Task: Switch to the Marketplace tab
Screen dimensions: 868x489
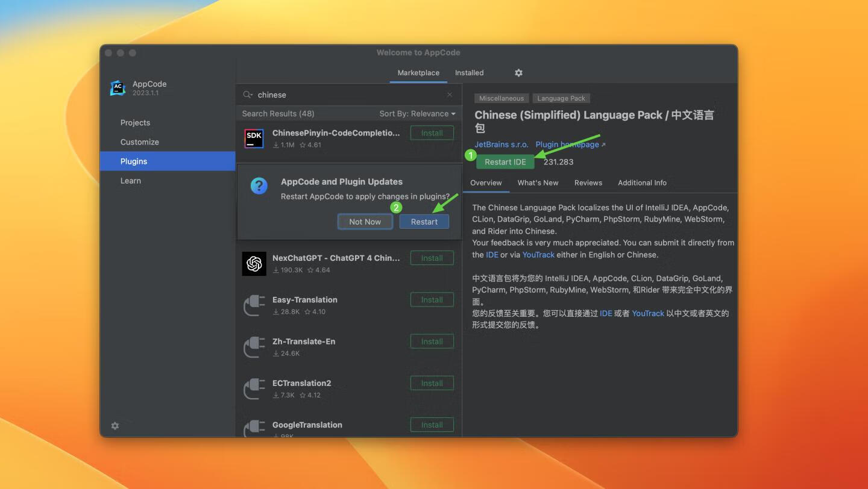Action: click(418, 73)
